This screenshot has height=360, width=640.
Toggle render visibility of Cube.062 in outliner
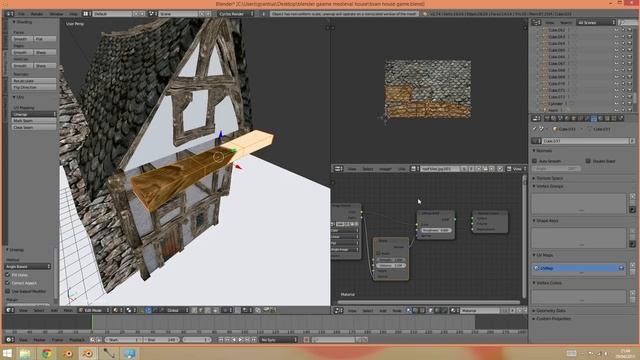[x=630, y=30]
